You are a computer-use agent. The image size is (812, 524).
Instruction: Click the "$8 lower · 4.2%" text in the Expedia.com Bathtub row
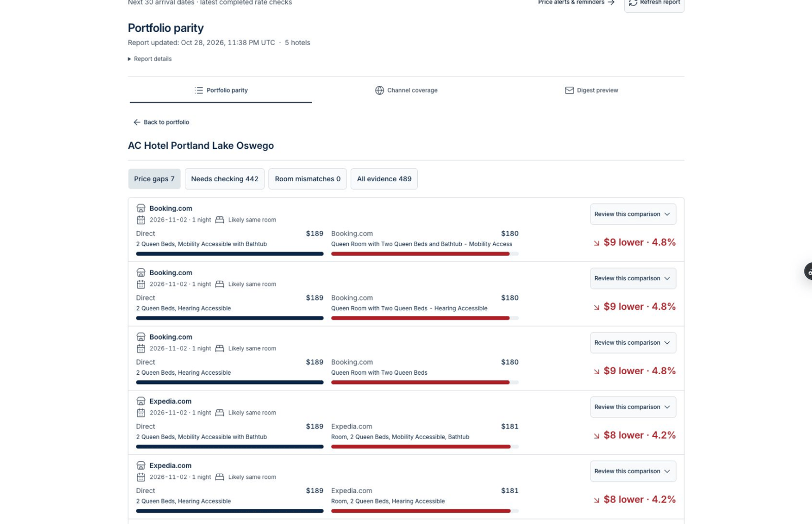[639, 435]
